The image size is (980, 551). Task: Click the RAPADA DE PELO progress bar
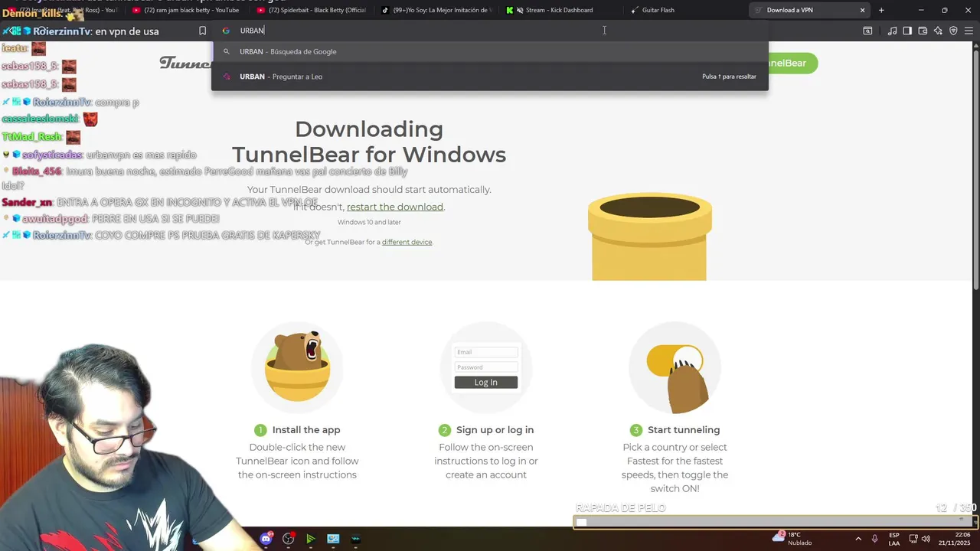775,522
